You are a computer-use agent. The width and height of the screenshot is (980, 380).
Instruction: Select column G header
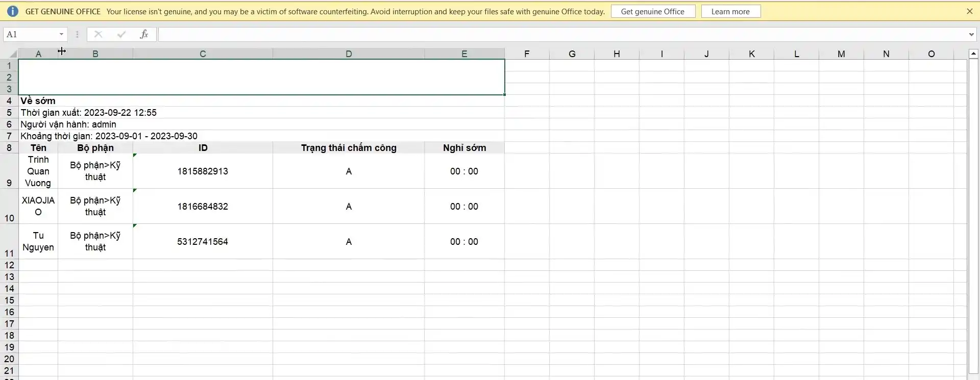click(x=572, y=54)
